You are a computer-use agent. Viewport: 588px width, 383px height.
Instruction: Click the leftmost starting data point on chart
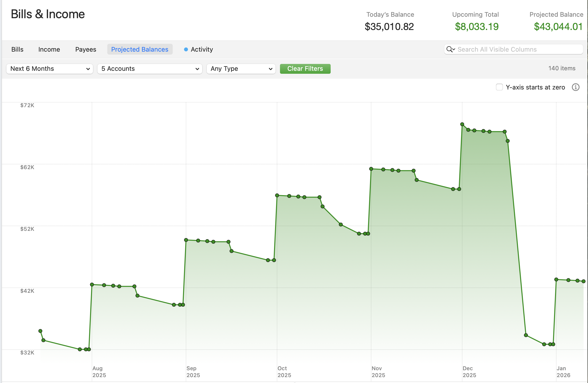pyautogui.click(x=40, y=331)
